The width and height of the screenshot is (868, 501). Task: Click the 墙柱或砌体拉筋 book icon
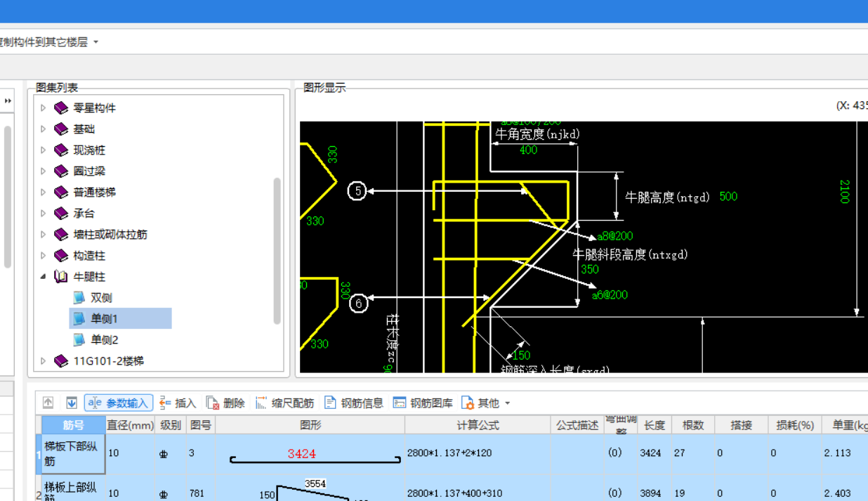61,235
